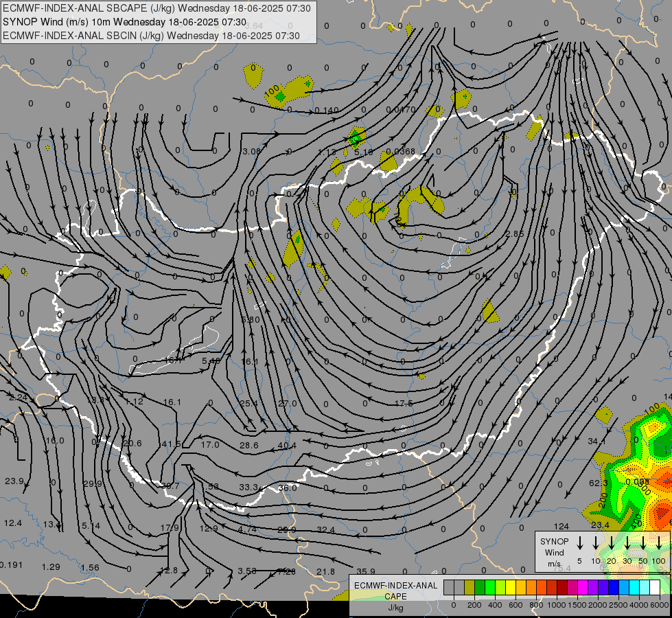Viewport: 672px width, 618px height.
Task: Click the CAPE legend heading
Action: coord(395,597)
